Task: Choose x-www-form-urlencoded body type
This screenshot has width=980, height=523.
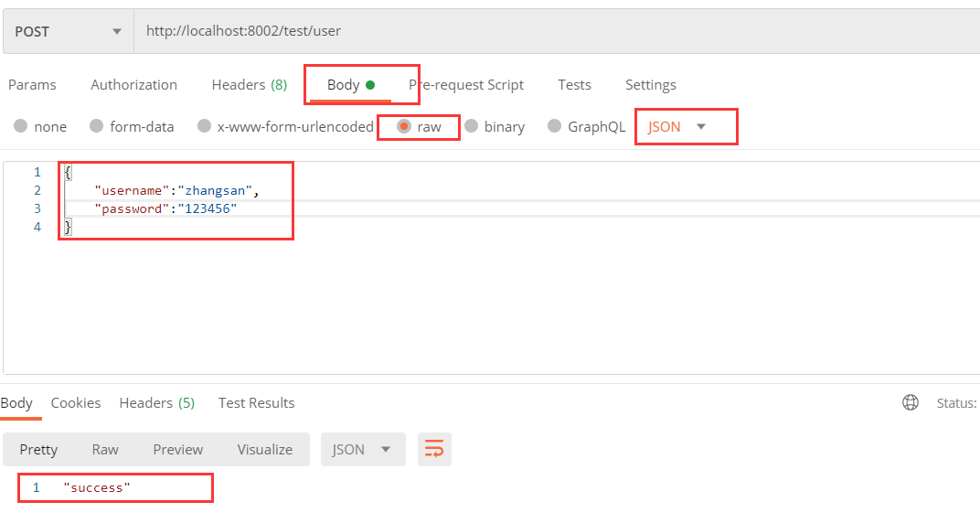Action: tap(205, 126)
